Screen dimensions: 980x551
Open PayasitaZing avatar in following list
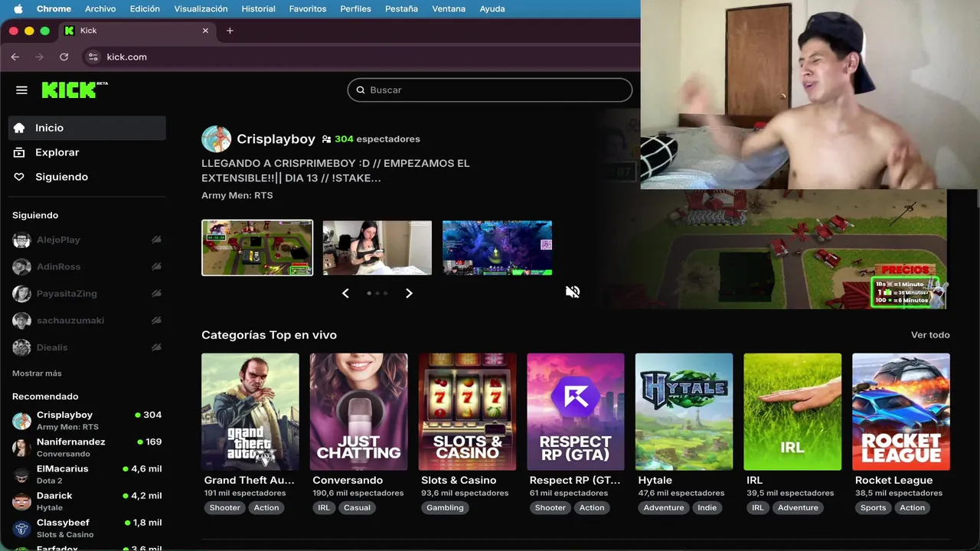point(21,294)
